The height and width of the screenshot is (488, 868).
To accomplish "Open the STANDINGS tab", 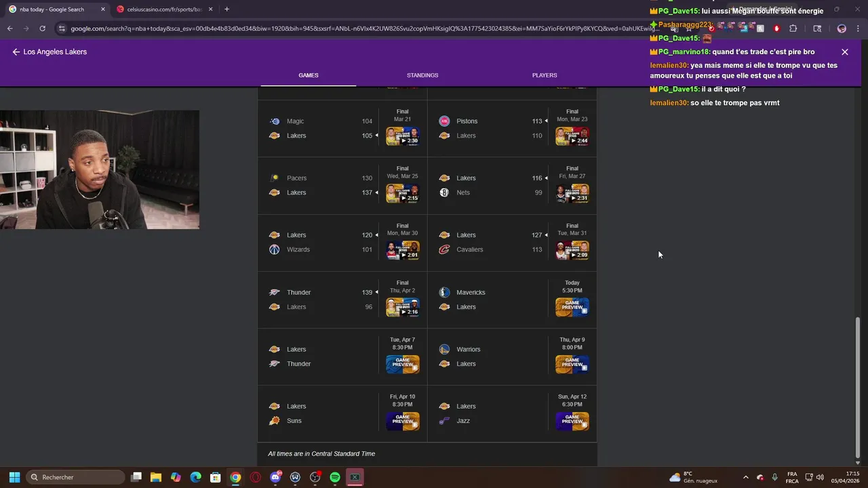I will click(x=422, y=75).
